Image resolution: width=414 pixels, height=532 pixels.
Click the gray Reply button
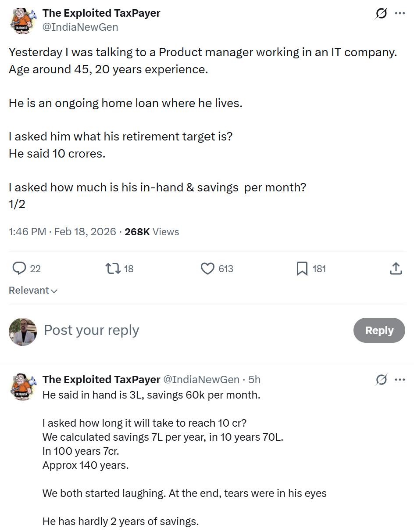(379, 330)
